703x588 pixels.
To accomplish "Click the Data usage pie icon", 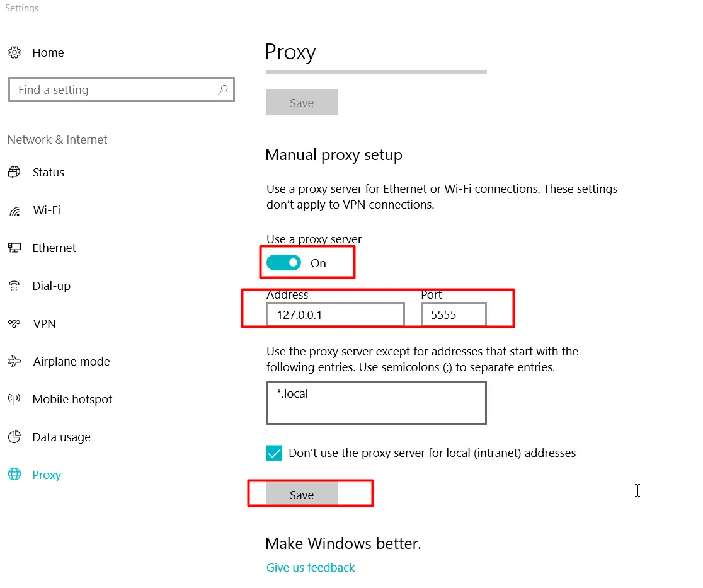I will point(14,437).
